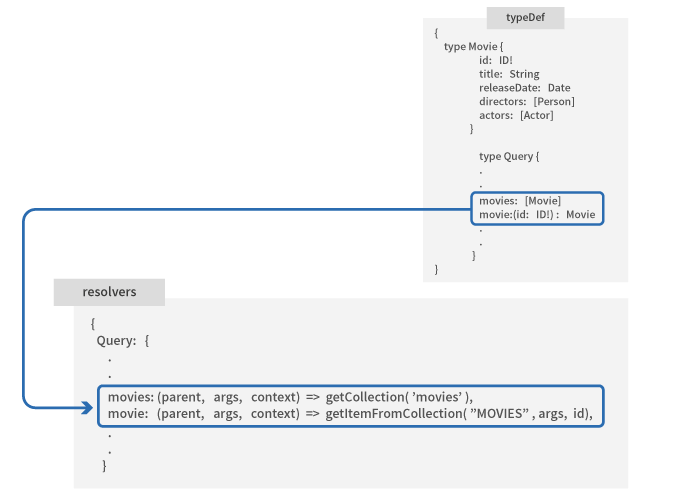Click the 'actors: [Actor]' line

pyautogui.click(x=516, y=116)
